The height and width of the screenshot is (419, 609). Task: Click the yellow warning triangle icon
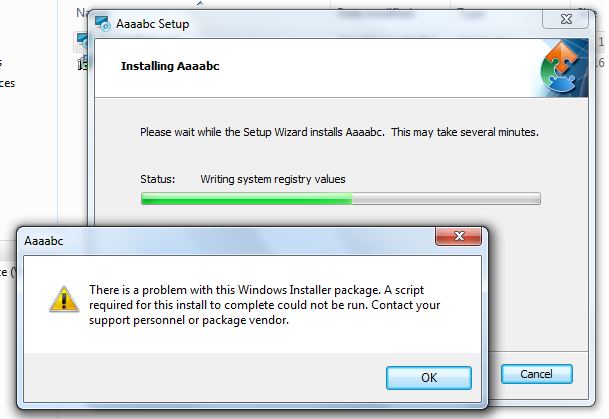pyautogui.click(x=64, y=298)
